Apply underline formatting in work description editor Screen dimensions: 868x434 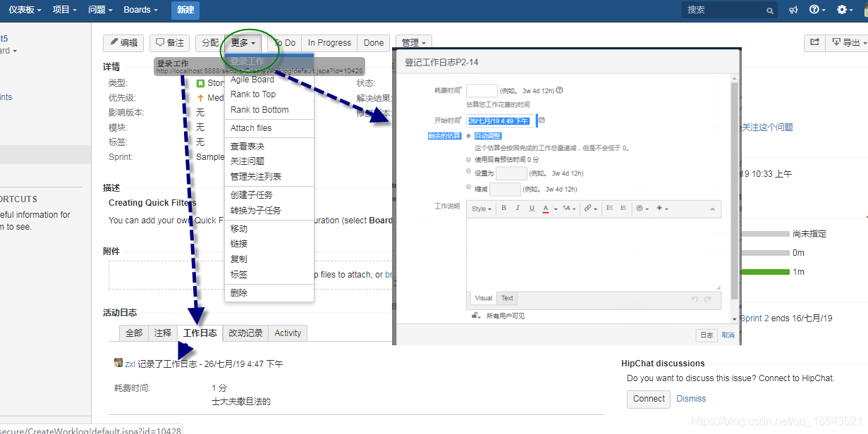(532, 209)
